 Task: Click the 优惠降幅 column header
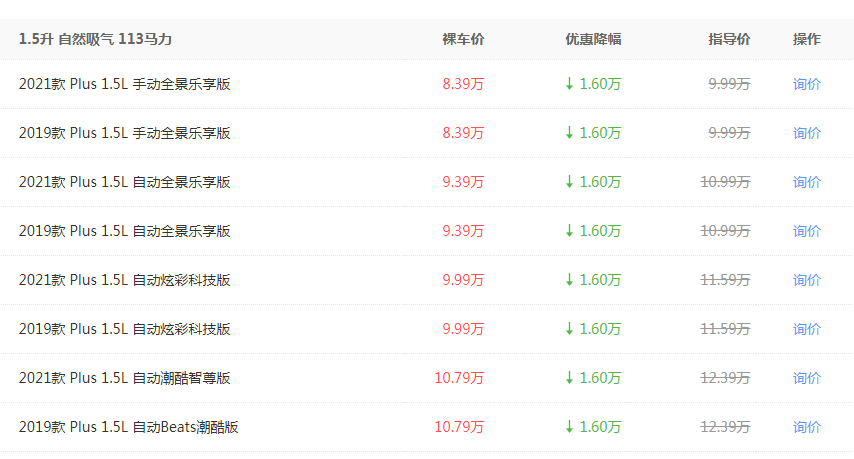[x=593, y=39]
